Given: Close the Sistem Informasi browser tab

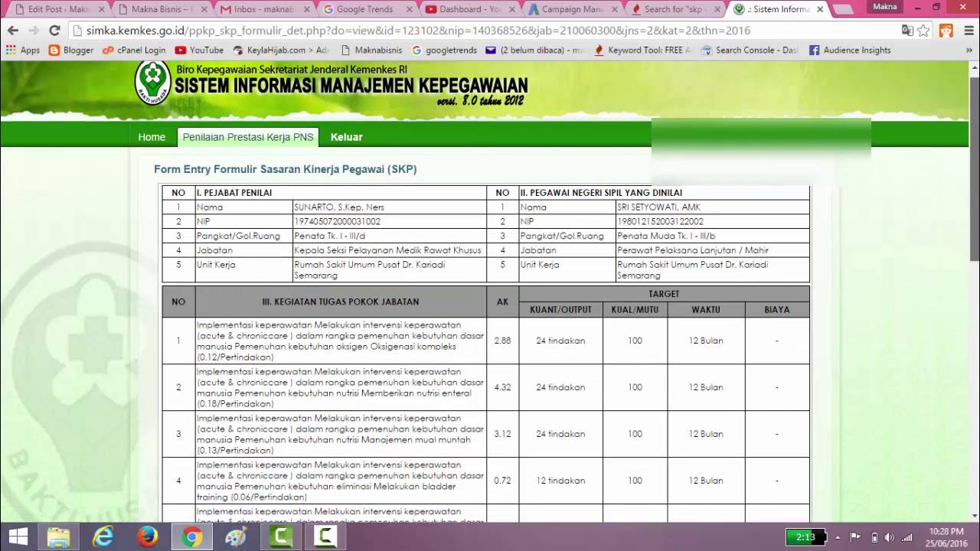Looking at the screenshot, I should [820, 9].
